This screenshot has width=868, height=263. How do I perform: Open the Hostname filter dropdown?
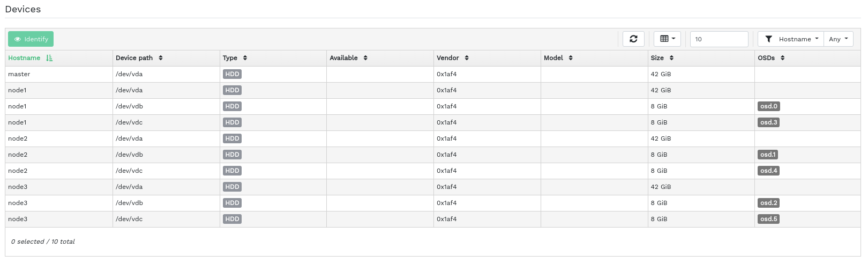pos(792,39)
